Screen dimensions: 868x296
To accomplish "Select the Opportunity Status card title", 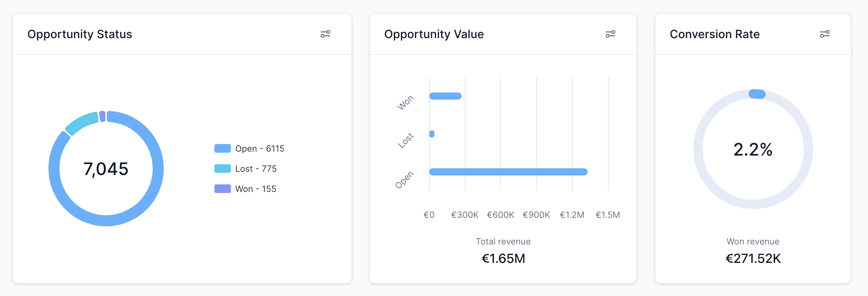I will tap(80, 34).
